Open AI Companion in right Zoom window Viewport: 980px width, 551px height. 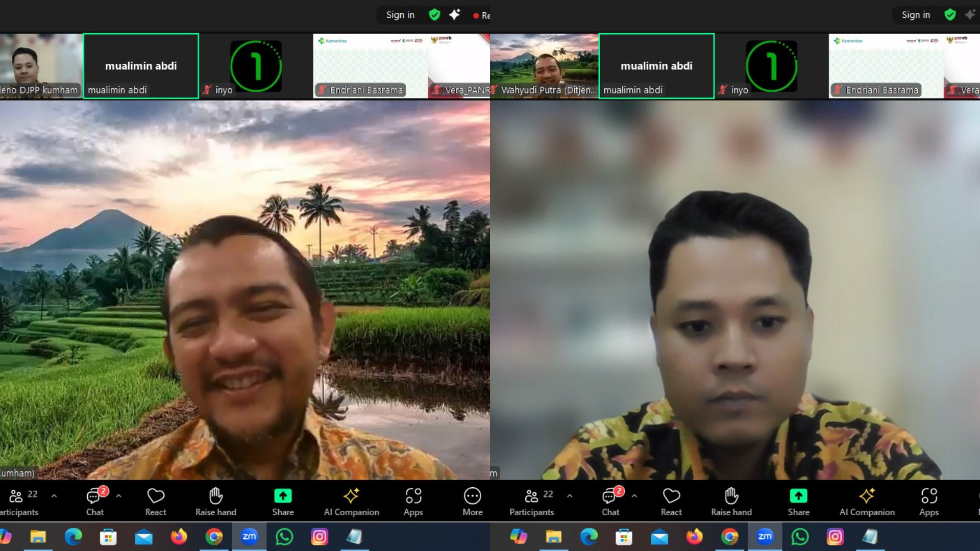(867, 503)
